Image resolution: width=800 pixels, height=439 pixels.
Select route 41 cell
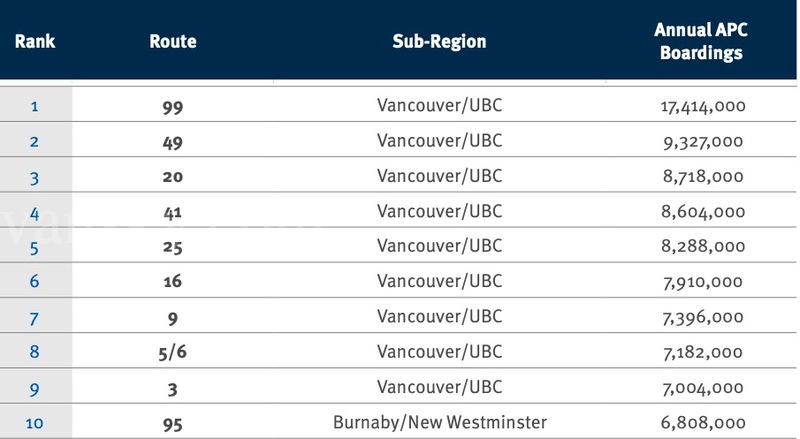[173, 212]
